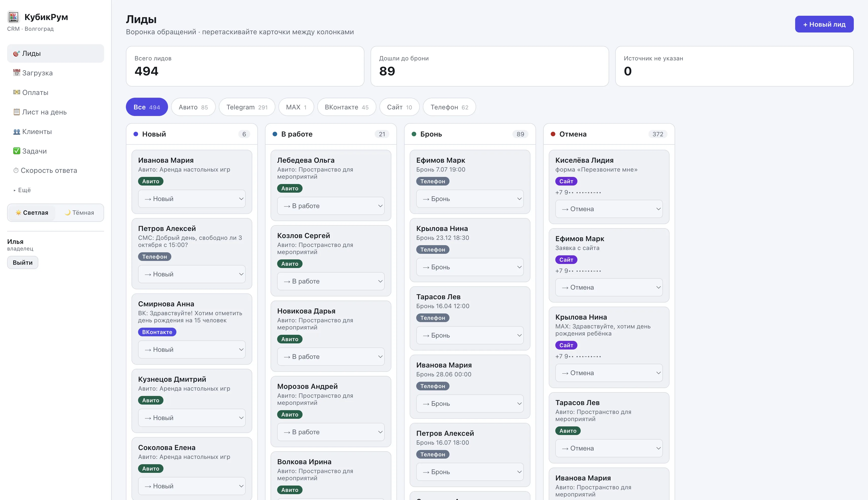Open the Скорость ответа page
Viewport: 868px width, 500px height.
pyautogui.click(x=56, y=170)
